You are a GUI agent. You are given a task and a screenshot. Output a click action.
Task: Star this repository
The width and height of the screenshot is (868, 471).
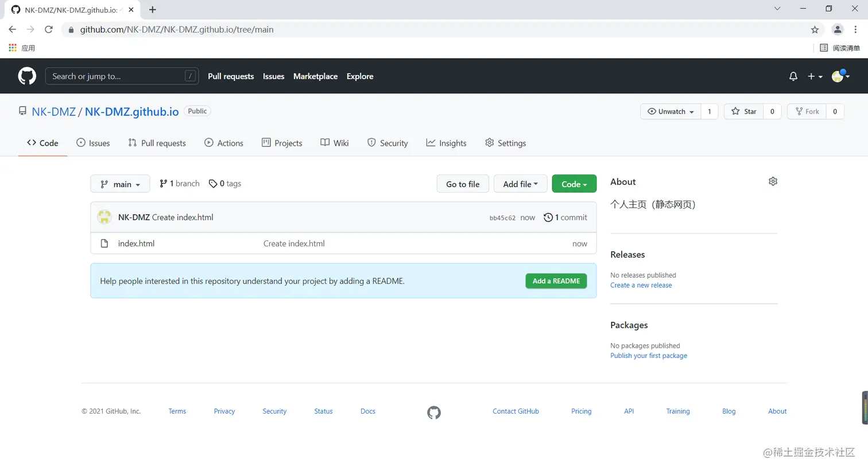coord(744,111)
